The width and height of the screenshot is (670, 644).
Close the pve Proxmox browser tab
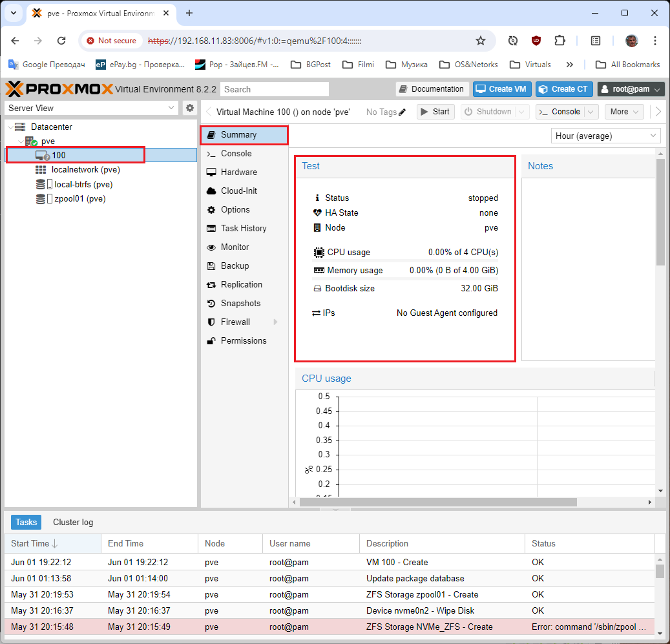click(166, 13)
